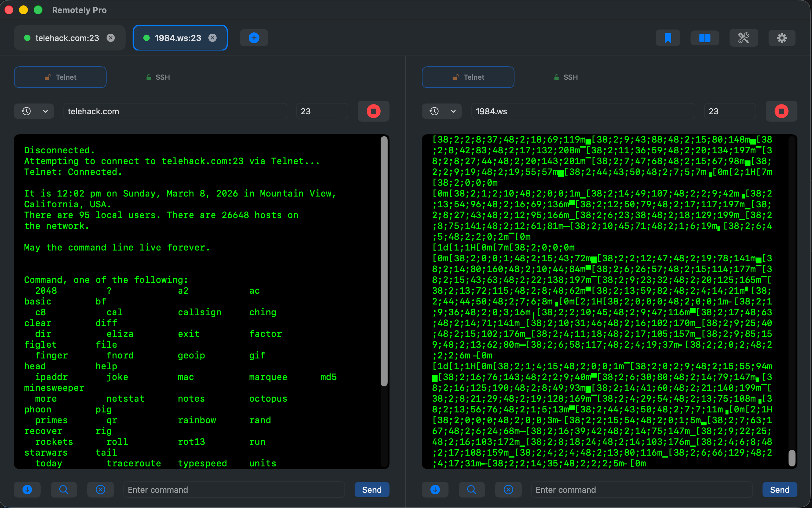The image size is (812, 508).
Task: Add a new connection tab with plus
Action: coord(254,38)
